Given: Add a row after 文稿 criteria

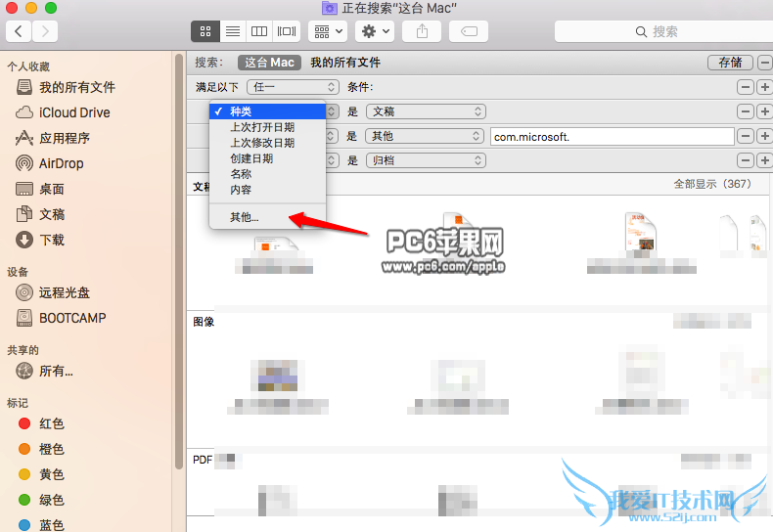Looking at the screenshot, I should tap(764, 111).
